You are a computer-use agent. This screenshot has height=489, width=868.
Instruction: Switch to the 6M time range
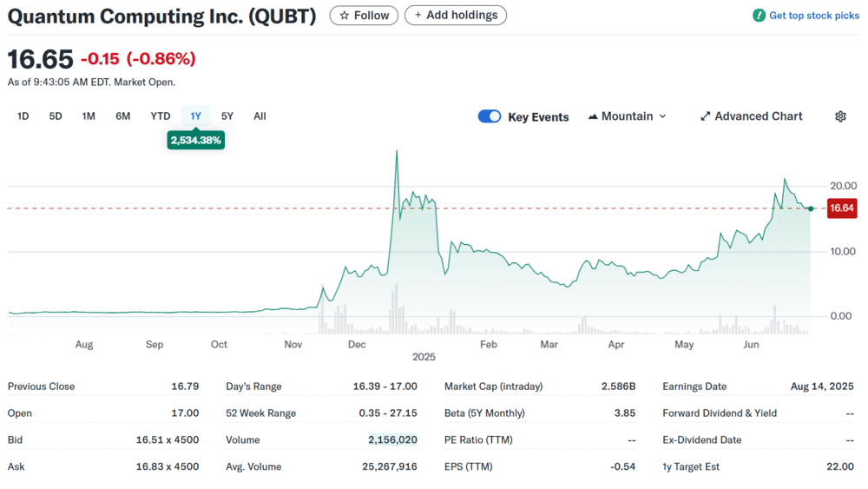[123, 116]
